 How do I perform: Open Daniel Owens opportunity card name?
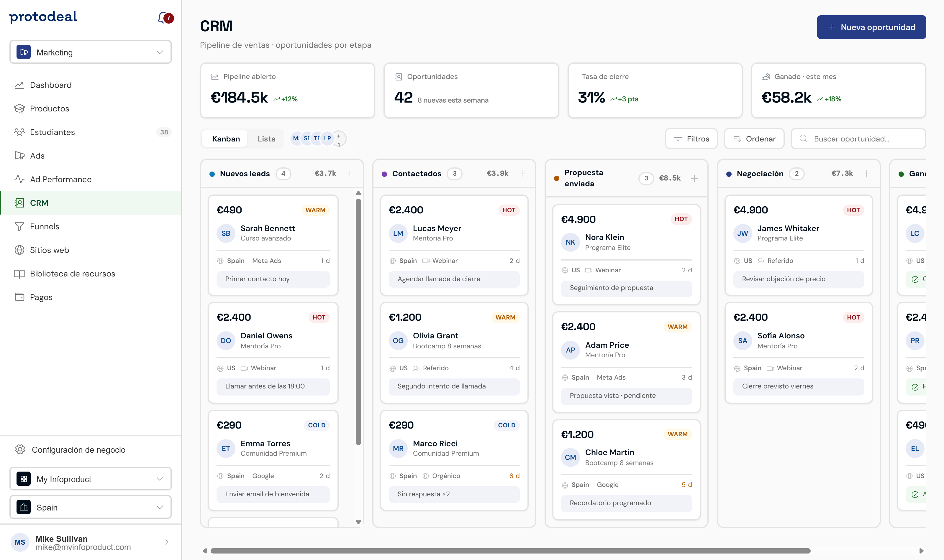click(x=266, y=335)
